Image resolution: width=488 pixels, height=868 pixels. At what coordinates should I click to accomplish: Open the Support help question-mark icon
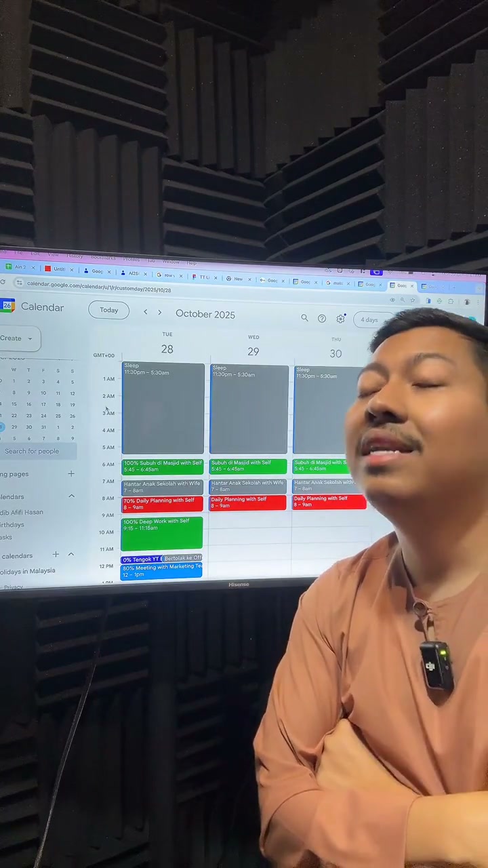click(322, 318)
